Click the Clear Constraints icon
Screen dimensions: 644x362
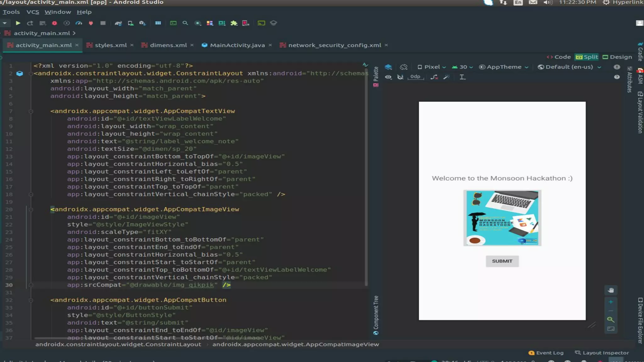[434, 77]
